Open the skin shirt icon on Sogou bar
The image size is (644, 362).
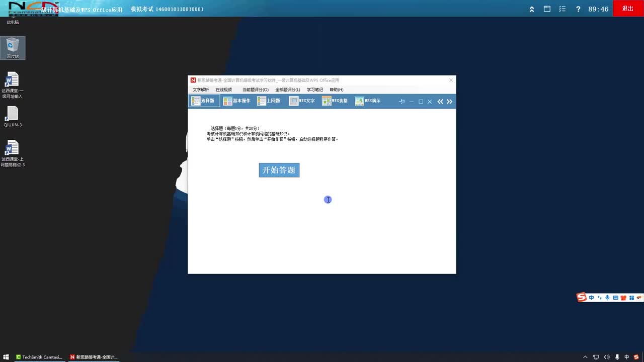point(623,298)
